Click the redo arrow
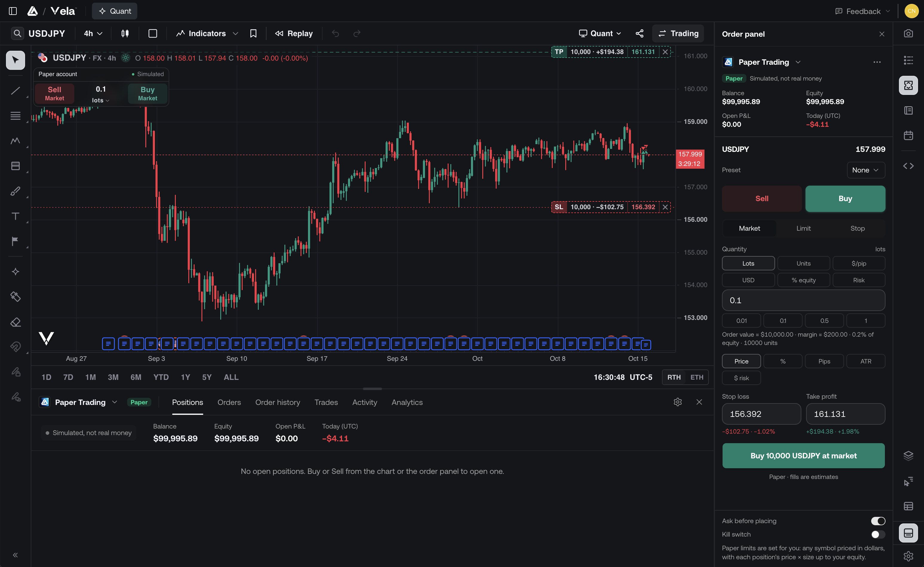 357,33
